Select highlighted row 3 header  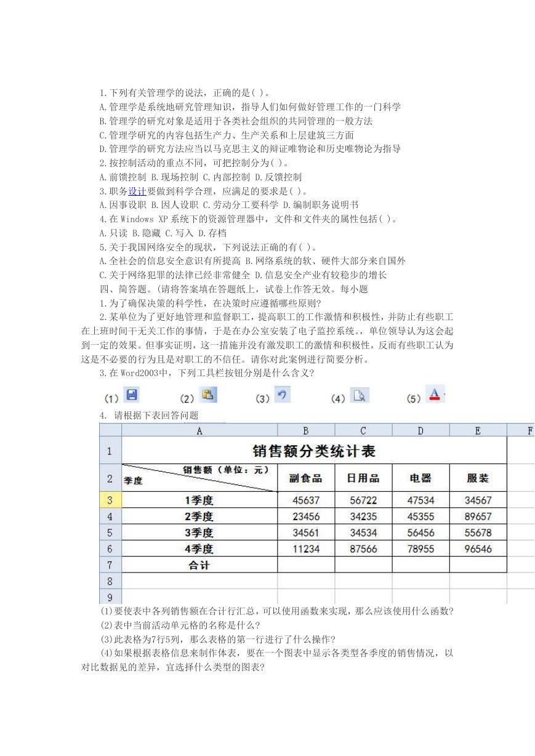tap(110, 501)
